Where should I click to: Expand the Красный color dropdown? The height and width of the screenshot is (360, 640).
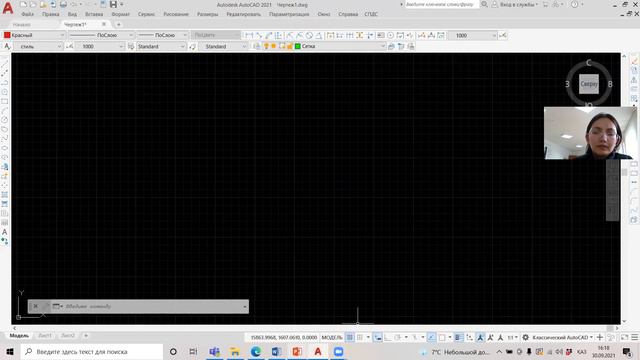click(x=62, y=35)
